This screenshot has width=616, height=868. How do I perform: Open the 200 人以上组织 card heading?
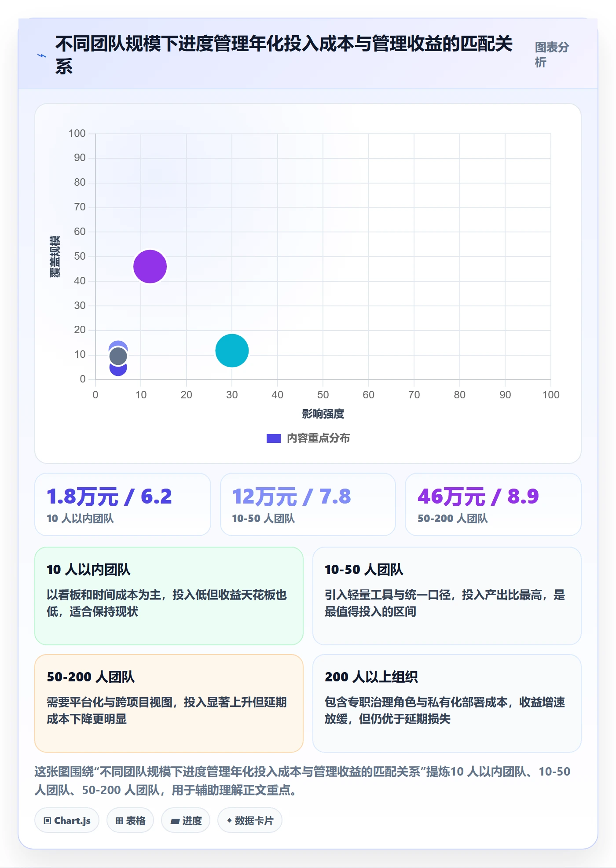[x=371, y=677]
